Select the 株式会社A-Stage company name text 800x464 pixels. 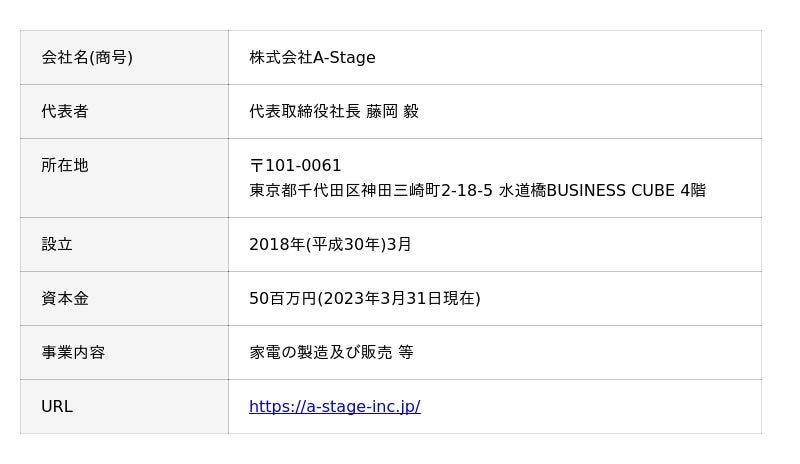(x=312, y=57)
